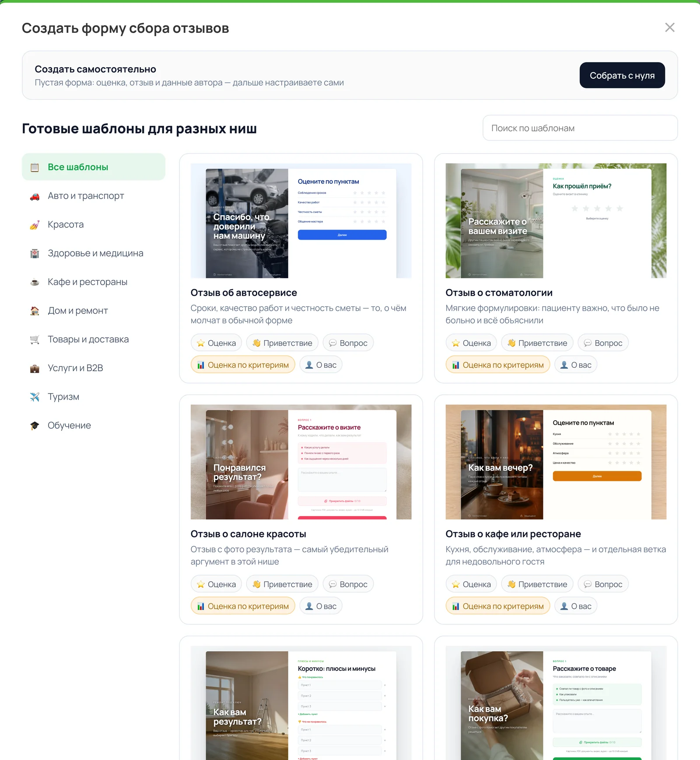The image size is (700, 760).
Task: Open the Туризм category
Action: pos(94,397)
